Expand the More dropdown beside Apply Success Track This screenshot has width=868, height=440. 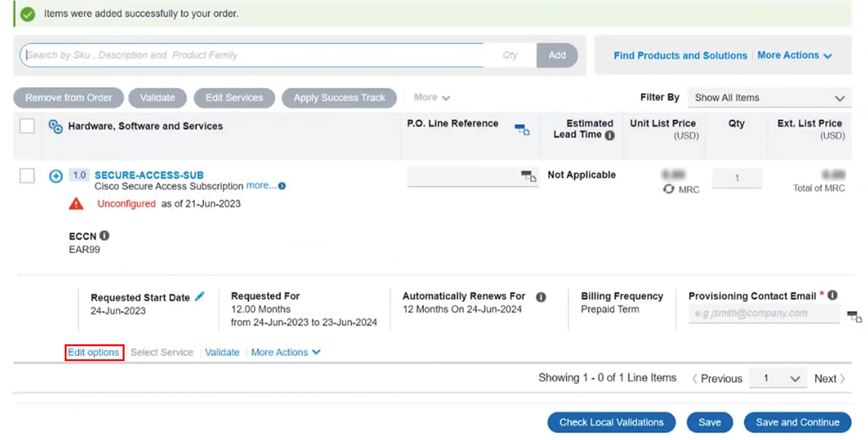432,98
